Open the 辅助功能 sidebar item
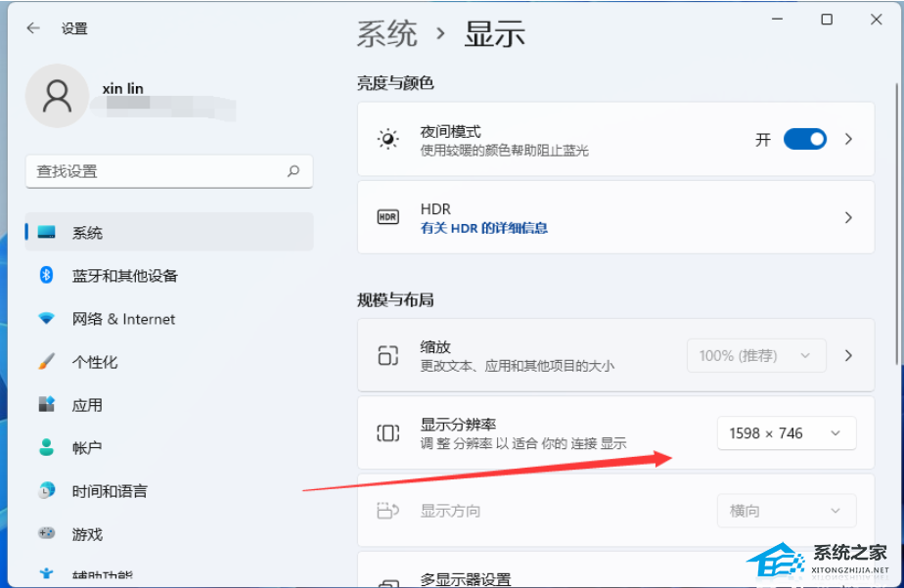Image resolution: width=904 pixels, height=588 pixels. coord(102,575)
